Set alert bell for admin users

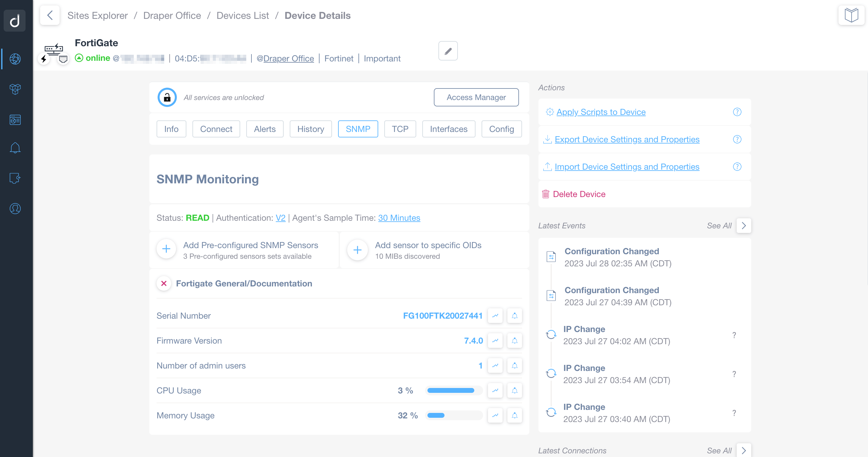point(514,366)
